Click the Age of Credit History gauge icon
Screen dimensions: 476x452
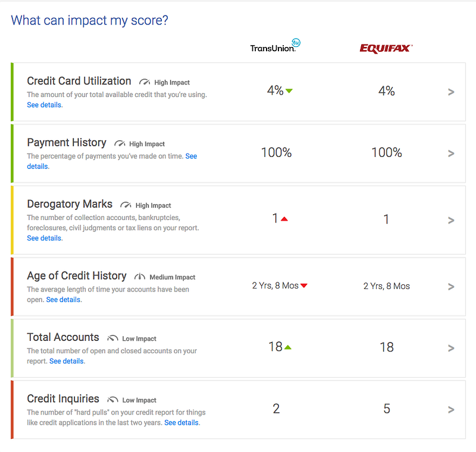coord(140,277)
